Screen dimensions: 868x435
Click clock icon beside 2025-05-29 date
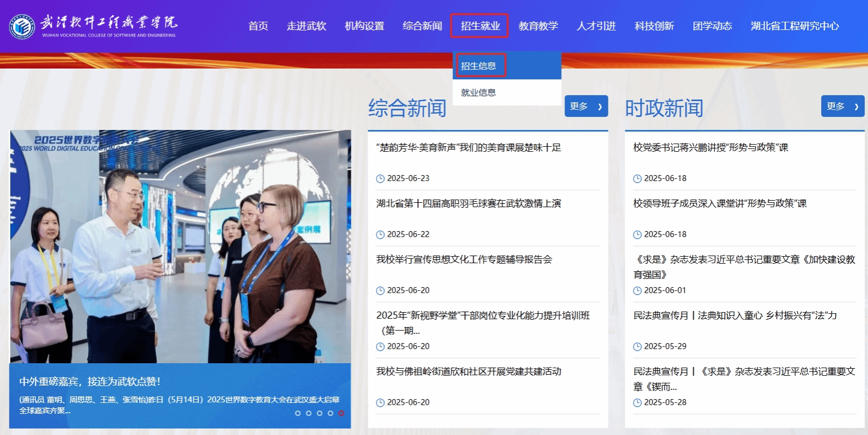(637, 347)
